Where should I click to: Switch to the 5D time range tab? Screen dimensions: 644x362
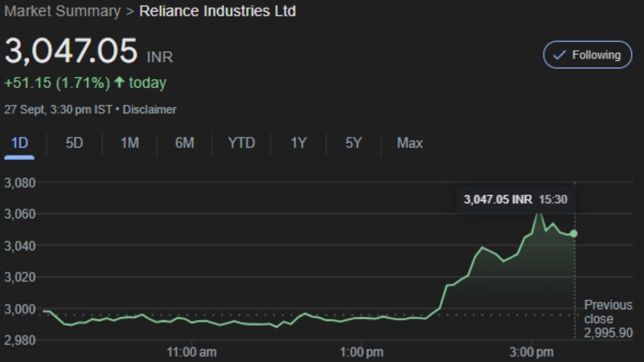tap(74, 143)
